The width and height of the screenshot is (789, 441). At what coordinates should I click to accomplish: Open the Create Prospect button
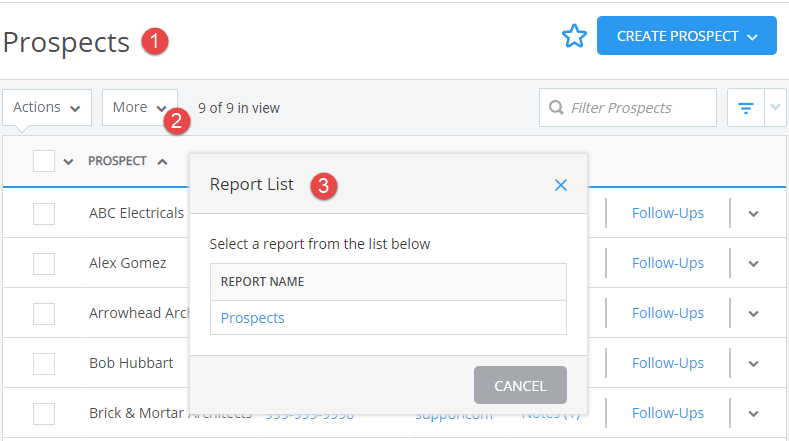[687, 36]
